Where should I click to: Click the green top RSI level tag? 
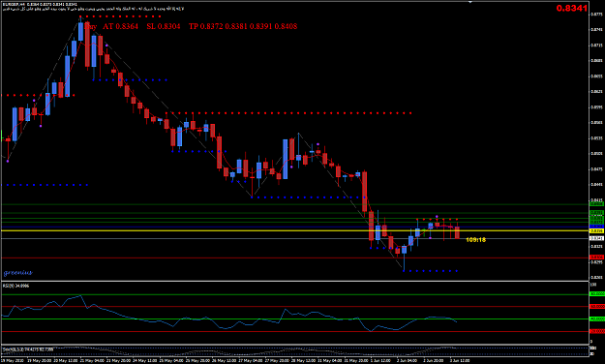coord(596,294)
